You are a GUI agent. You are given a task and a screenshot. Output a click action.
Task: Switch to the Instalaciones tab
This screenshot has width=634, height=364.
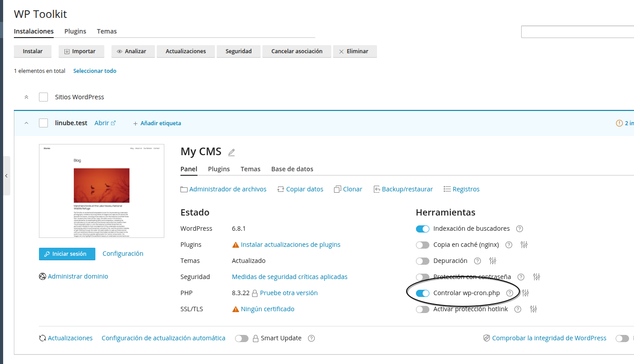click(34, 31)
